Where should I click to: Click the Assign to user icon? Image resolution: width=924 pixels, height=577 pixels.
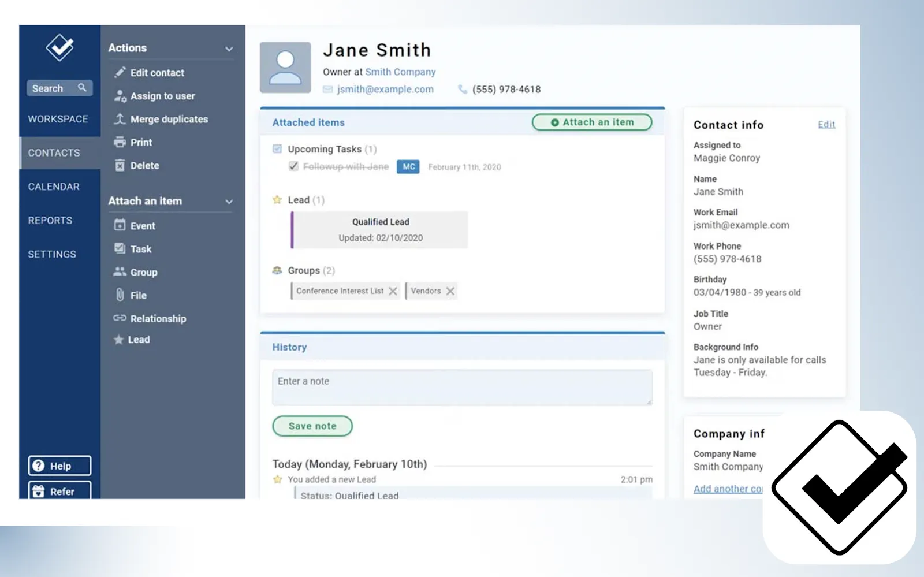(120, 96)
